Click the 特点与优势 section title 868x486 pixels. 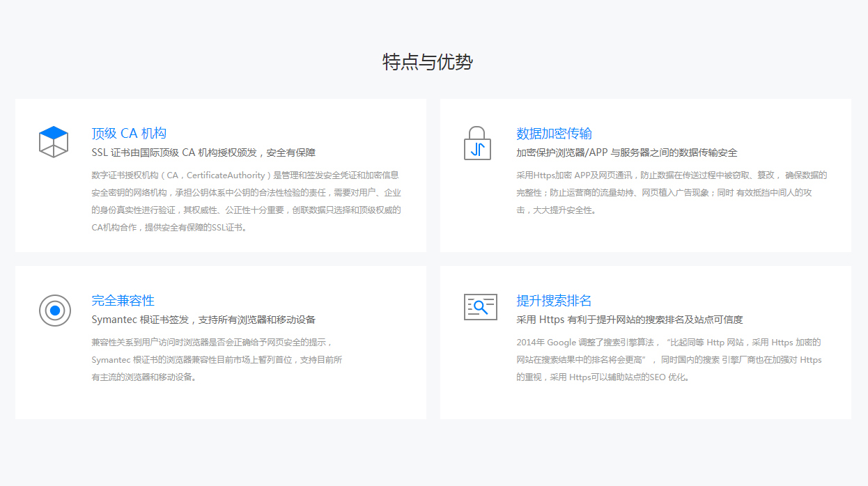click(x=428, y=62)
